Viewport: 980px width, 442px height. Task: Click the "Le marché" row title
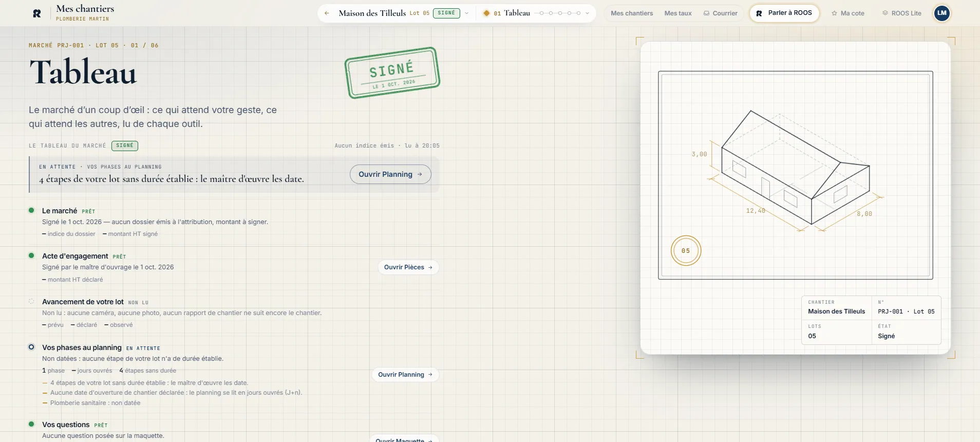[x=60, y=211]
